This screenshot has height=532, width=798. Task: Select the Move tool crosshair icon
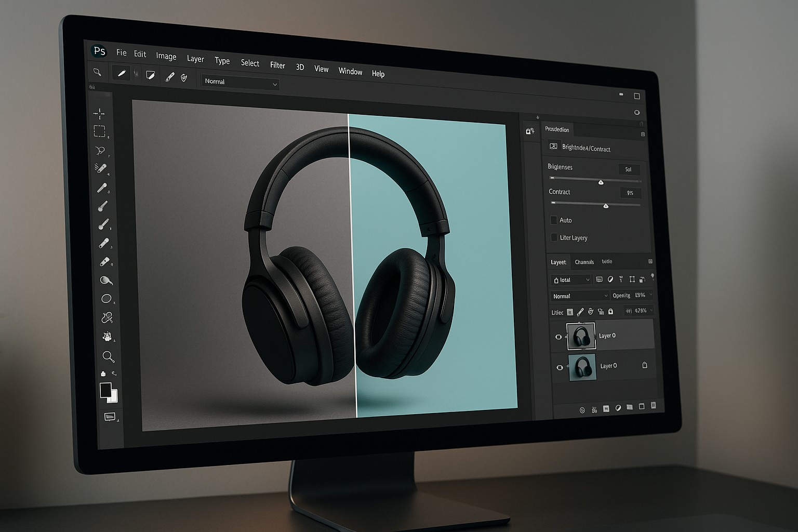pyautogui.click(x=99, y=114)
